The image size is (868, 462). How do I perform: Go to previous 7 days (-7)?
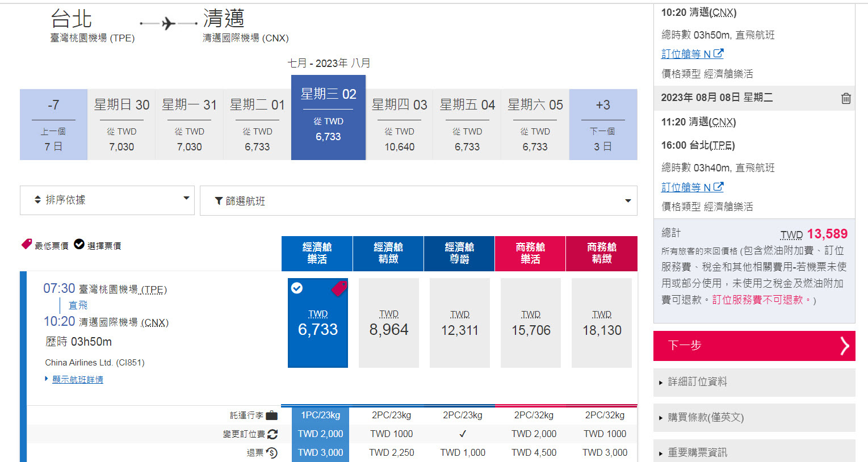53,124
